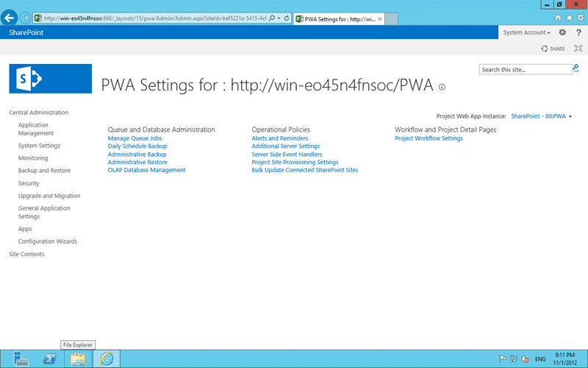
Task: Click the address bar search magnifier icon
Action: (272, 18)
